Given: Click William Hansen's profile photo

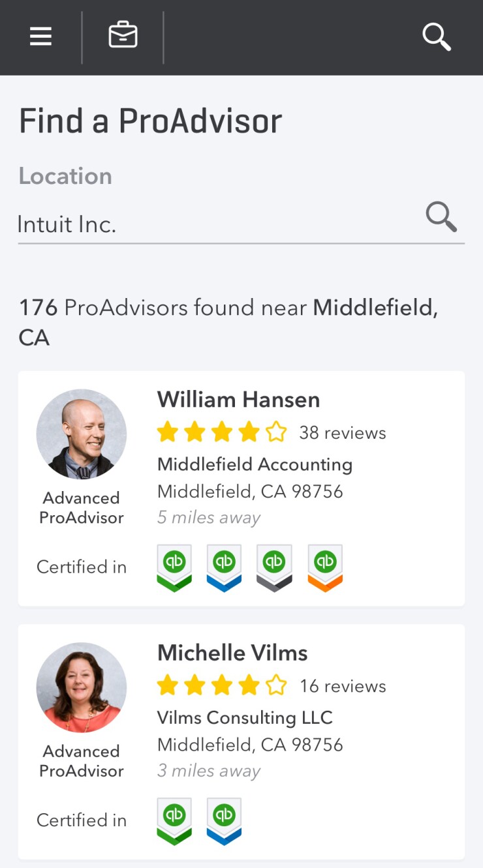Looking at the screenshot, I should pos(81,432).
